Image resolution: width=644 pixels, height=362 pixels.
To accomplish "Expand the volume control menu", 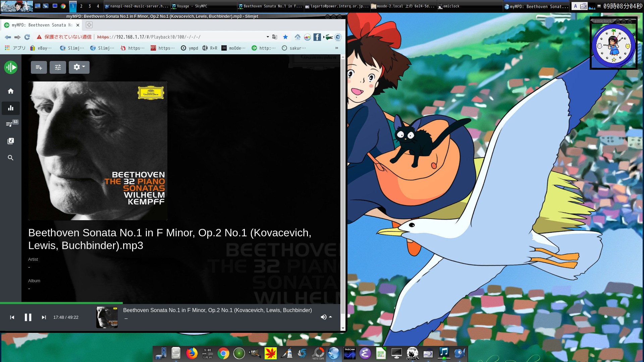I will (326, 317).
